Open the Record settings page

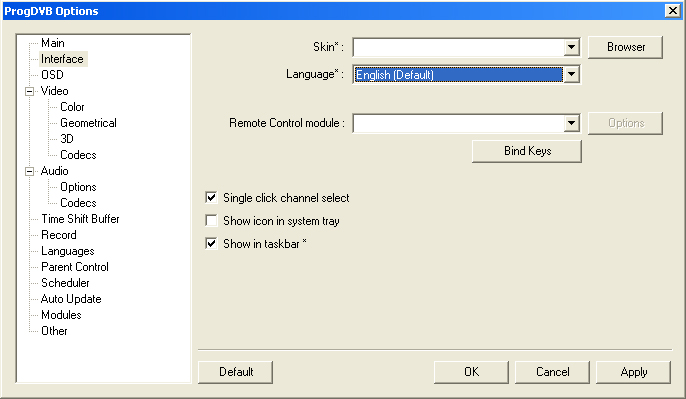tap(59, 235)
